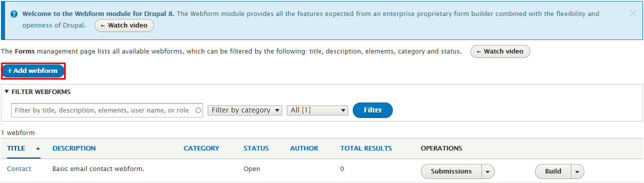This screenshot has width=644, height=183.
Task: Click the blue help question mark icon
Action: pyautogui.click(x=14, y=14)
